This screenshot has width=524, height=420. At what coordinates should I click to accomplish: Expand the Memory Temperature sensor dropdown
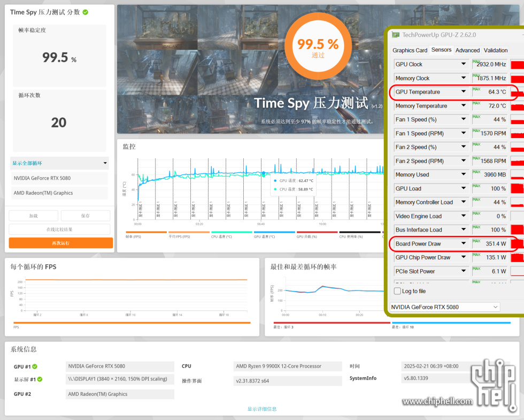tap(464, 105)
